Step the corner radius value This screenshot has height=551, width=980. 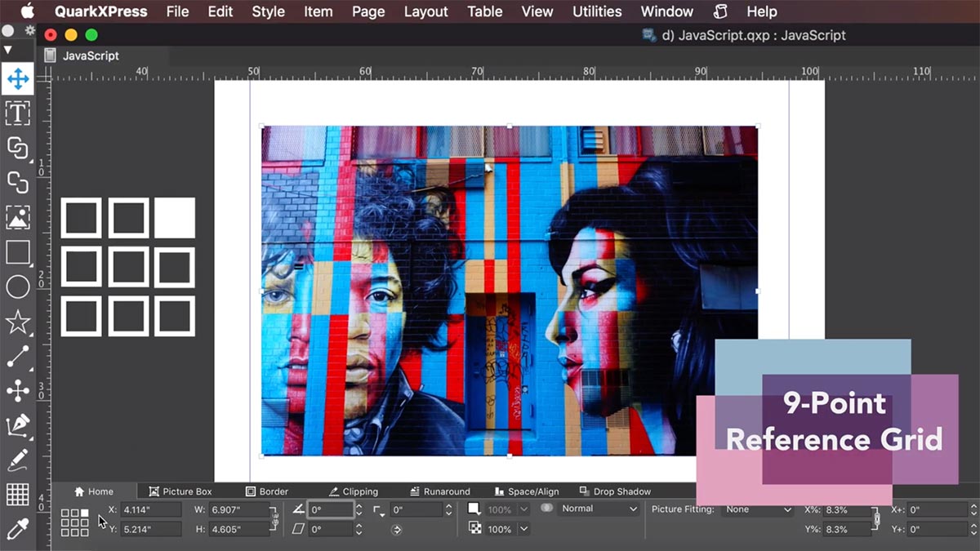tap(448, 509)
